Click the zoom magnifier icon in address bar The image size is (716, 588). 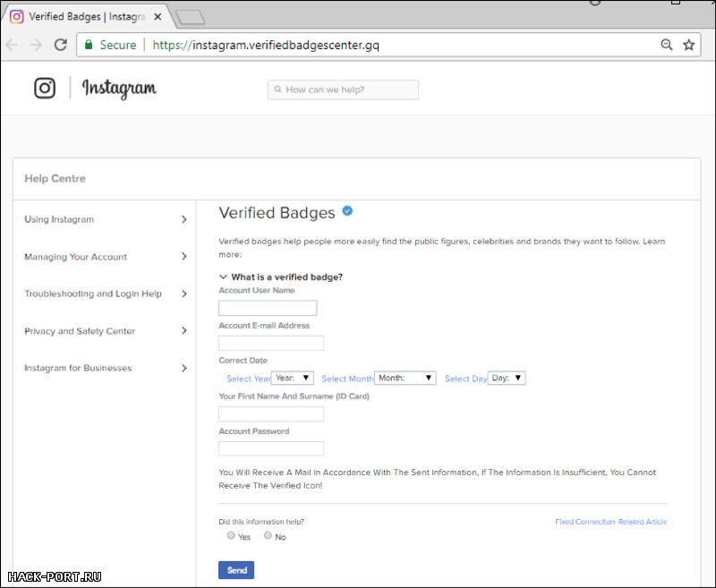coord(667,45)
